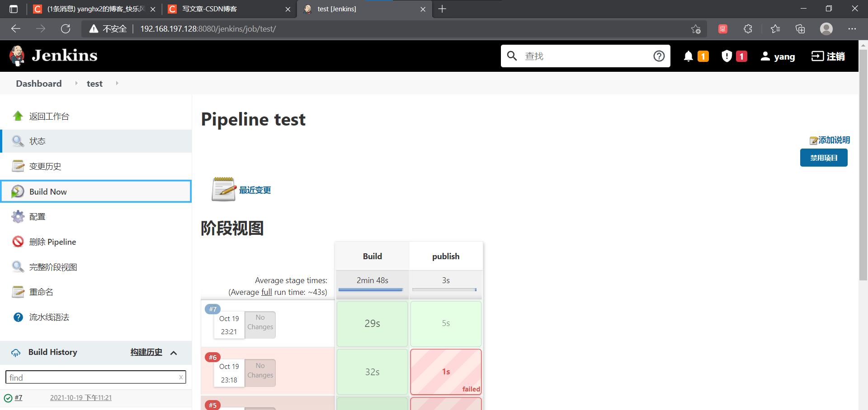This screenshot has height=410, width=868.
Task: Collapse the Build History panel chevron
Action: click(x=174, y=353)
